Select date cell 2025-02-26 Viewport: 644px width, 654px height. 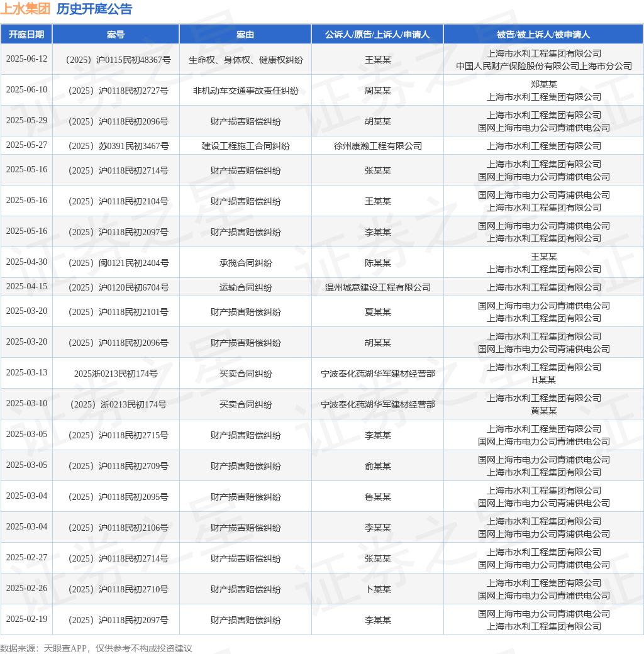click(x=26, y=589)
